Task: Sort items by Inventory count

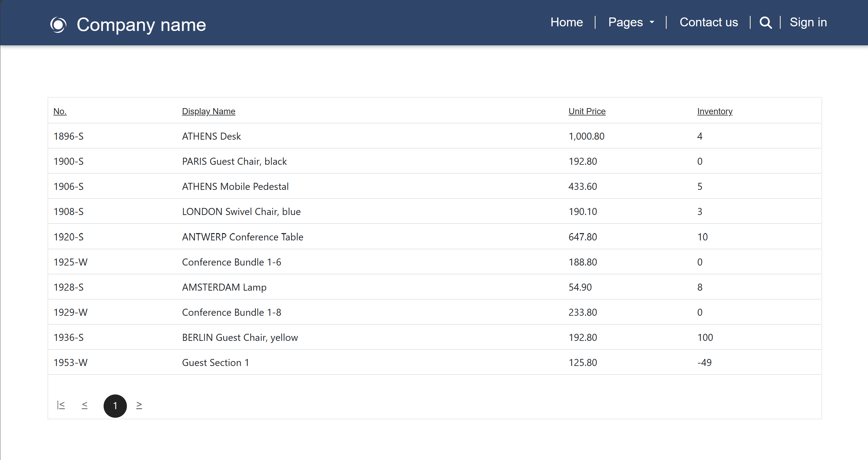Action: [715, 111]
